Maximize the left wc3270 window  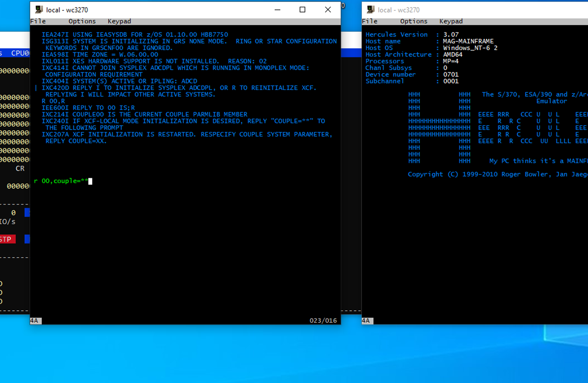(x=302, y=10)
